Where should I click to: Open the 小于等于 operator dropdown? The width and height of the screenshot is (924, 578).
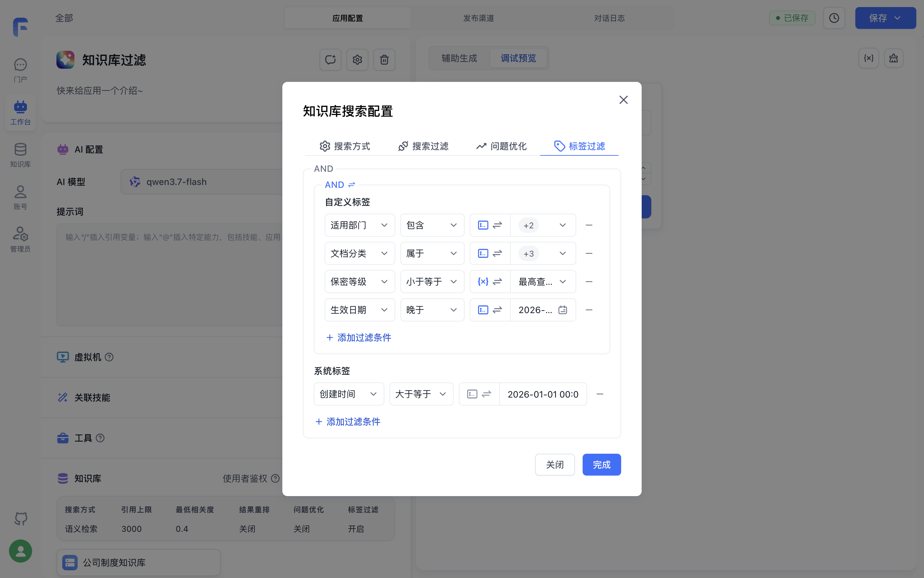coord(432,282)
